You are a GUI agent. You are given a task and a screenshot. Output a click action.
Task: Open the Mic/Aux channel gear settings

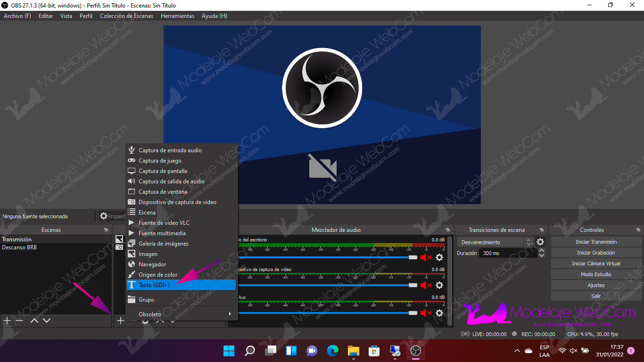[x=439, y=313]
